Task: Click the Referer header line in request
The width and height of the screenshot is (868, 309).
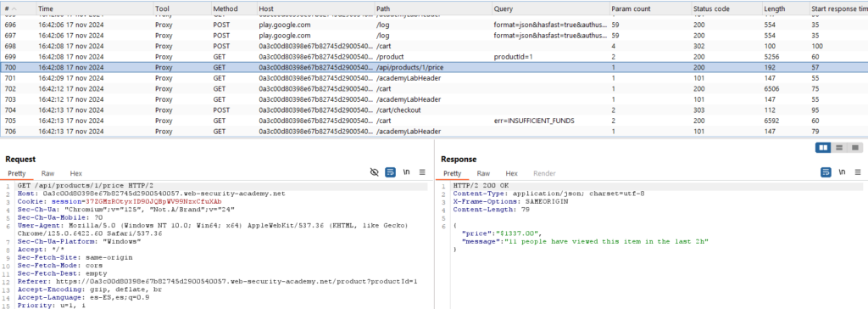Action: click(x=218, y=281)
